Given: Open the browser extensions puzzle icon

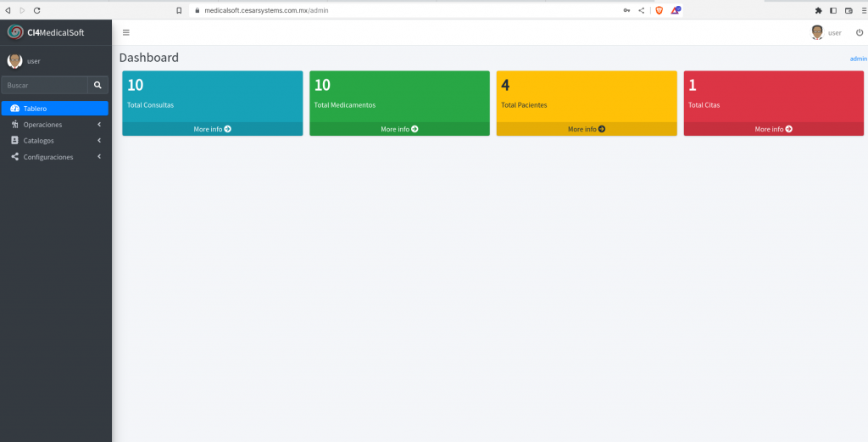Looking at the screenshot, I should coord(818,10).
